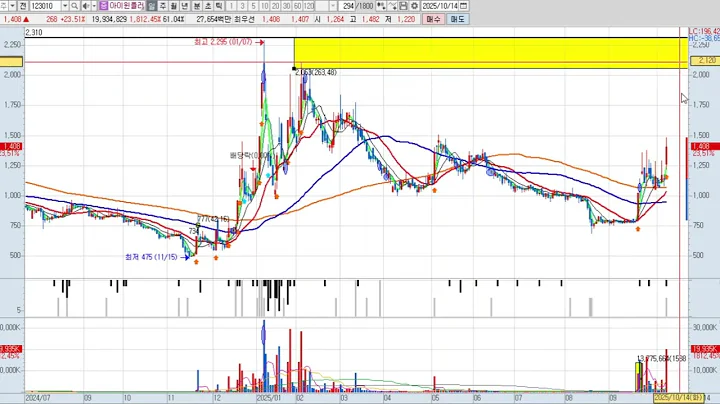Click the stock code field 123010

pyautogui.click(x=45, y=6)
